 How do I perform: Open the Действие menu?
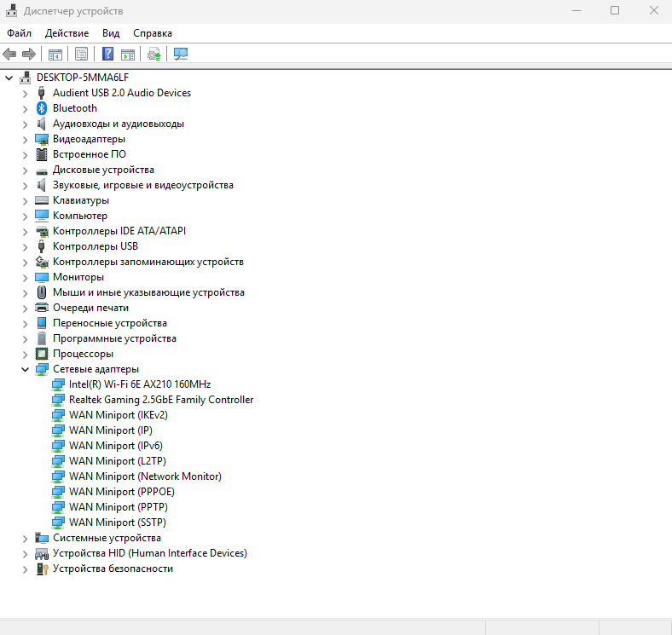pyautogui.click(x=67, y=33)
